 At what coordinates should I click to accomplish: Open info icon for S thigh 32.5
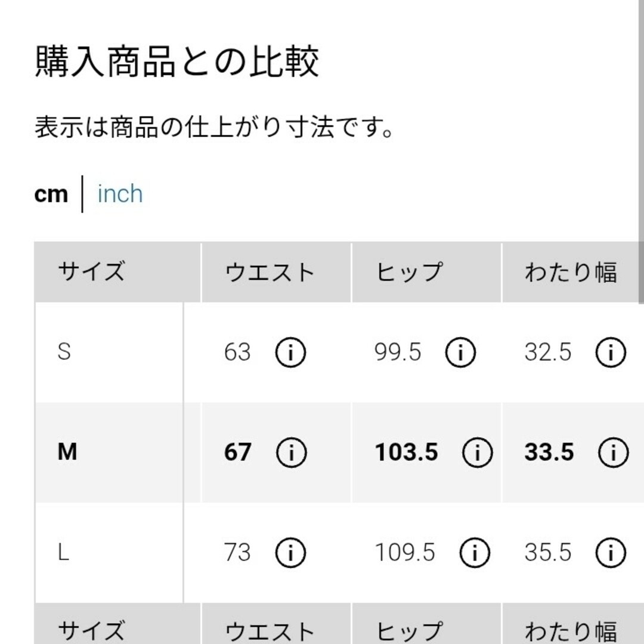coord(611,352)
